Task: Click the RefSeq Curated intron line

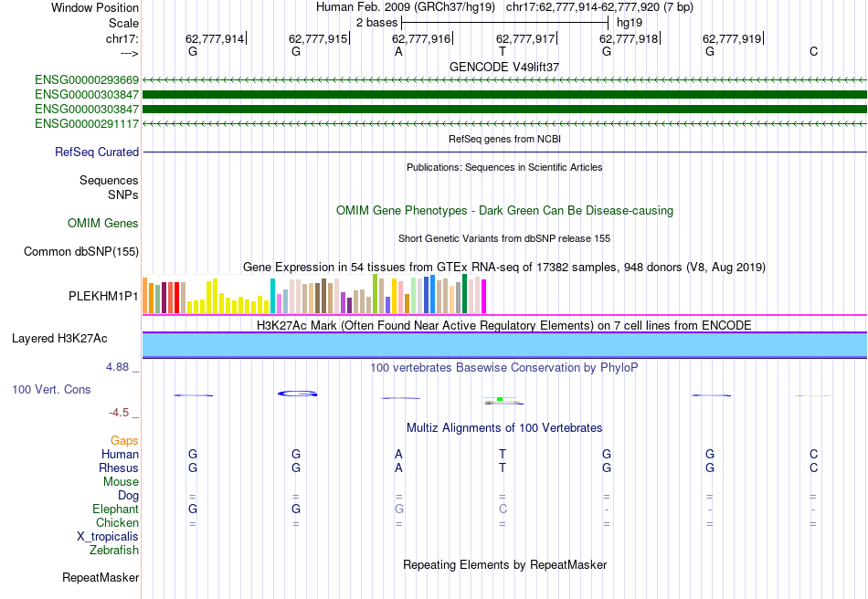Action: coord(504,152)
